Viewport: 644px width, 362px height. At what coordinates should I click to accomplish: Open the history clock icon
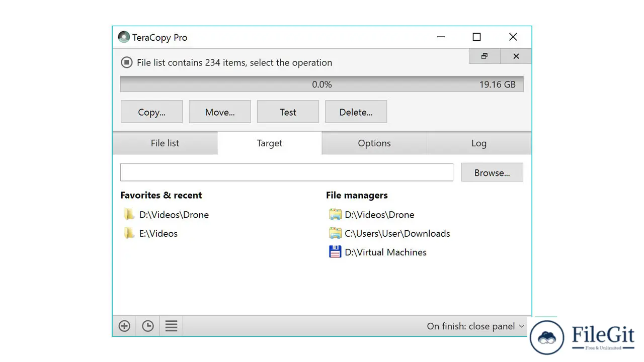point(147,326)
